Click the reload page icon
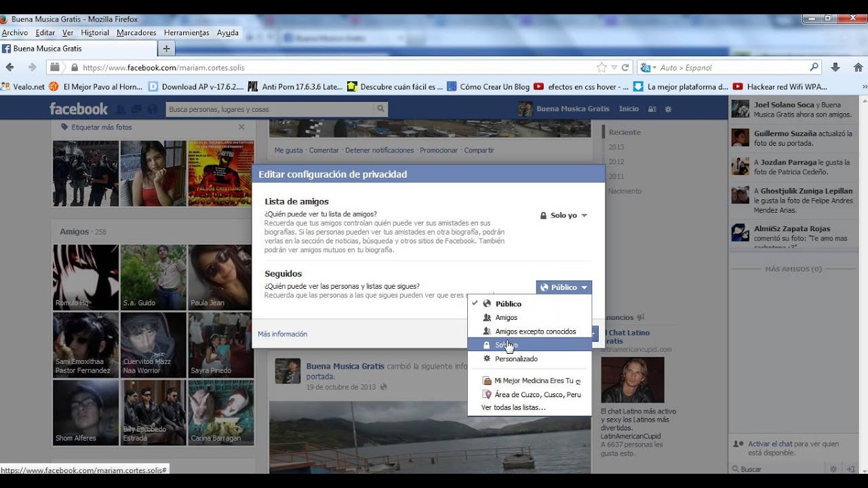Viewport: 868px width, 488px height. coord(625,67)
